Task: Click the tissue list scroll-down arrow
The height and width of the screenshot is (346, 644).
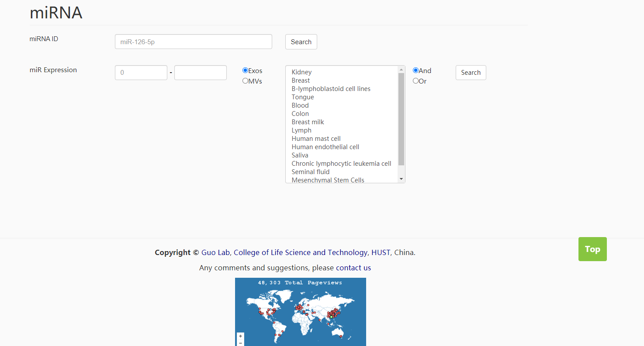Action: (x=401, y=179)
